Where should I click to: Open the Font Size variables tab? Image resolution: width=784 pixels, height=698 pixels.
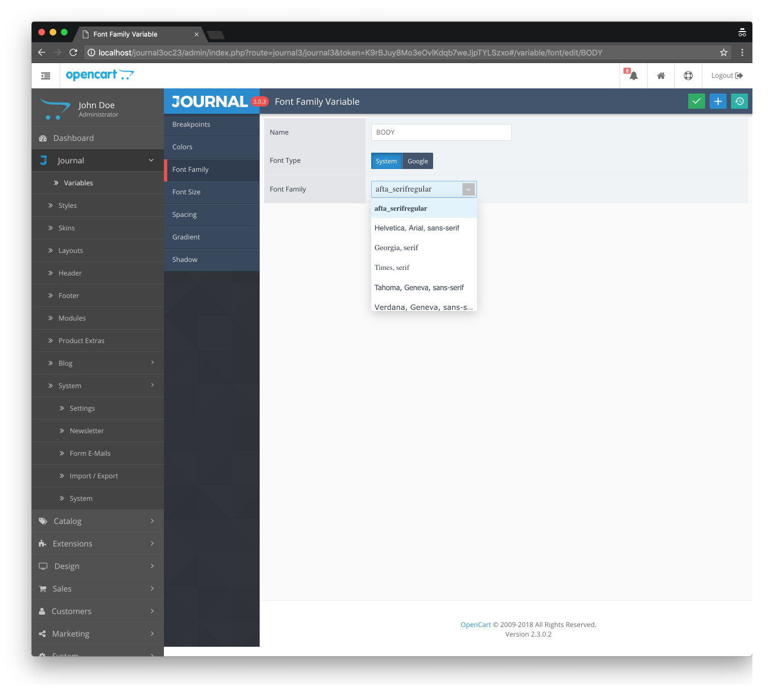point(212,192)
